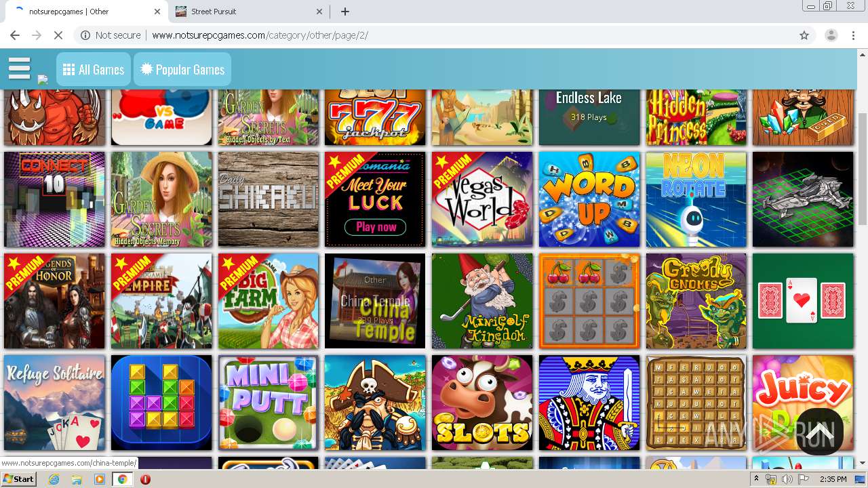Click the address bar URL
The image size is (868, 488).
260,35
